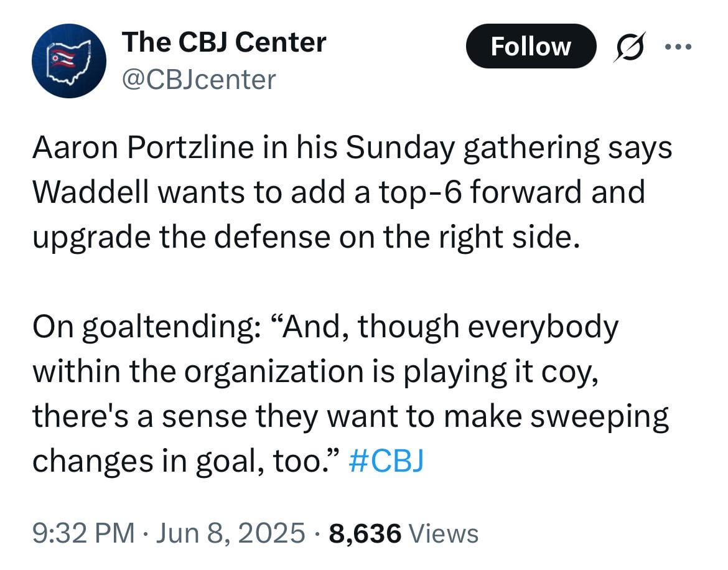Viewport: 728px width, 570px height.
Task: Click the Grok slashed-circle icon
Action: pyautogui.click(x=629, y=47)
